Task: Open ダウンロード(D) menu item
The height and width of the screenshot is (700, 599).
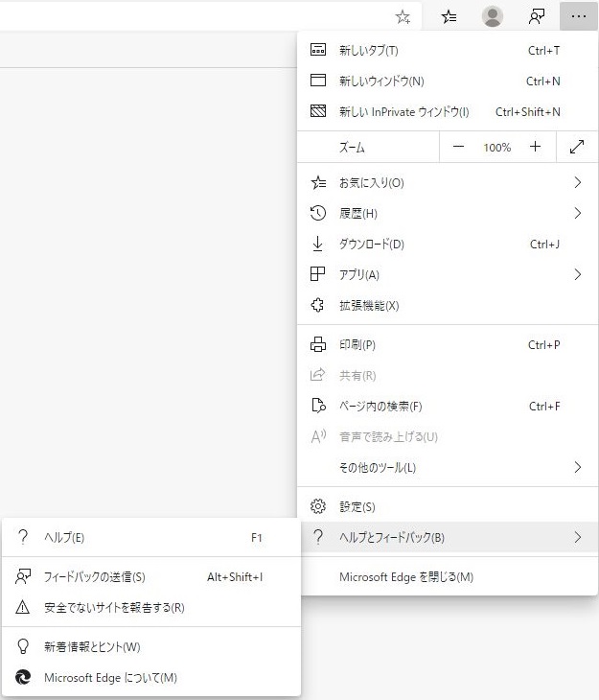Action: coord(448,244)
